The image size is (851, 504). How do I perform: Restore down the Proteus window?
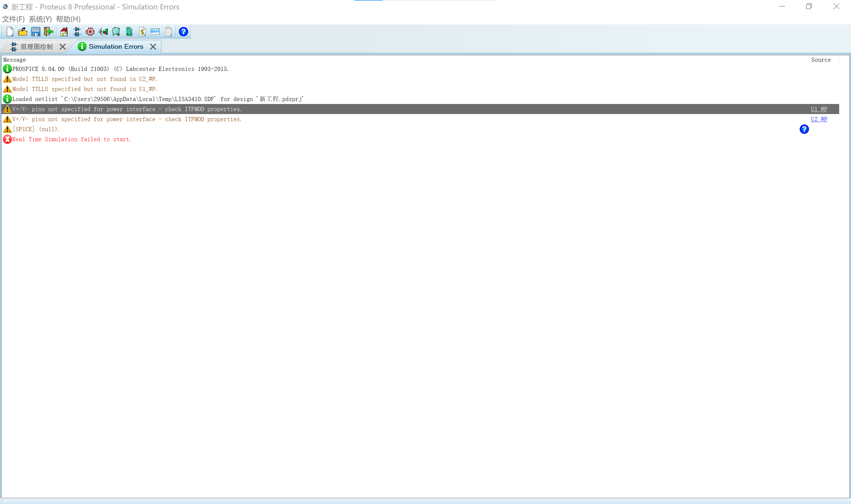click(809, 6)
